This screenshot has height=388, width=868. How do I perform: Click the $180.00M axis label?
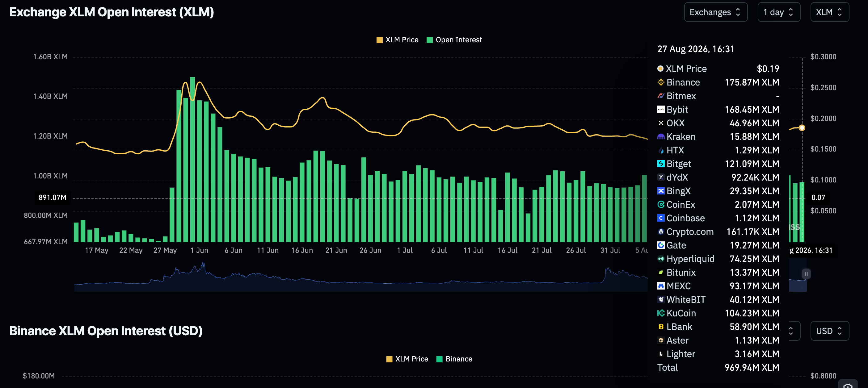39,376
